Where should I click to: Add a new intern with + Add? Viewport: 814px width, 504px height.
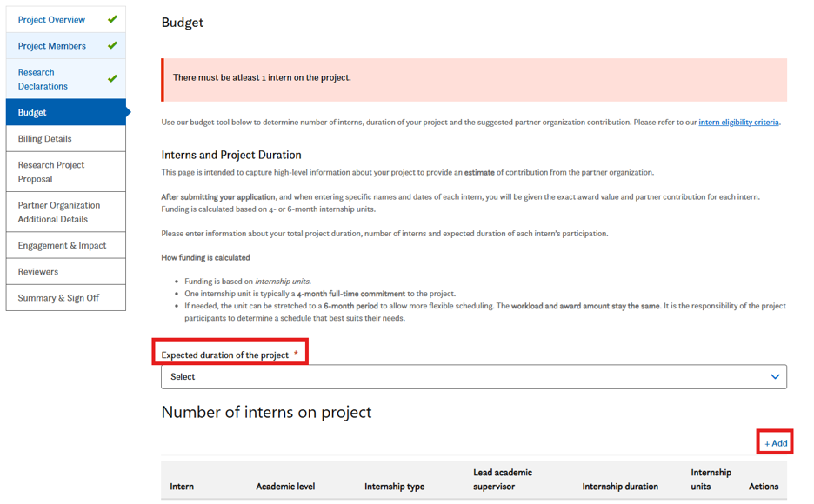(x=776, y=443)
